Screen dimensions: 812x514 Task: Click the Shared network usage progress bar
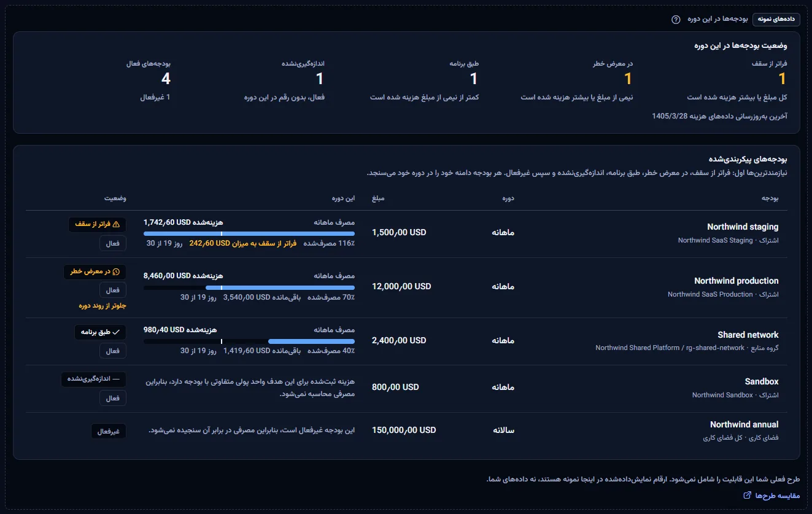click(249, 341)
